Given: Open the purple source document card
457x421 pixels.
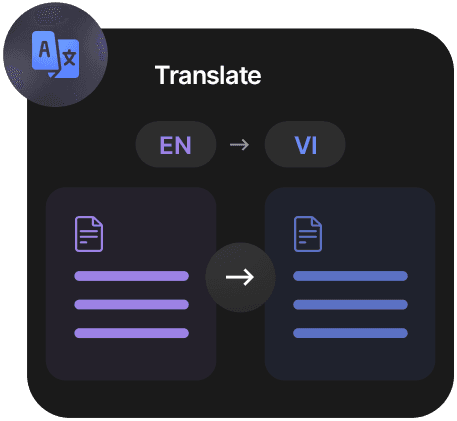Looking at the screenshot, I should [x=131, y=284].
